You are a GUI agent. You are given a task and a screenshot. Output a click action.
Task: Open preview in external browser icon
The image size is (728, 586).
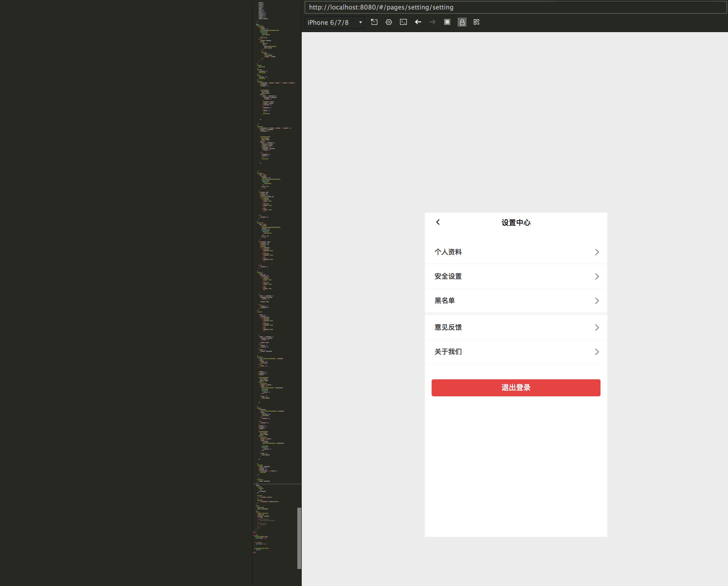[x=374, y=22]
